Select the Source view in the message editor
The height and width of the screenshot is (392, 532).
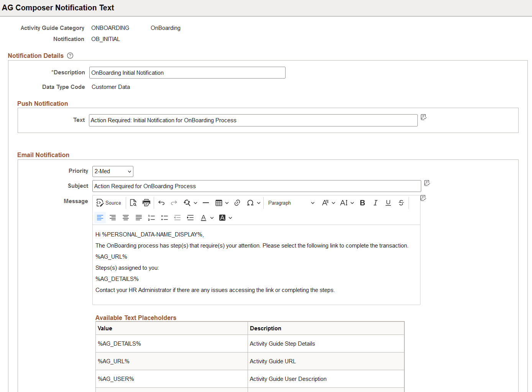(109, 203)
